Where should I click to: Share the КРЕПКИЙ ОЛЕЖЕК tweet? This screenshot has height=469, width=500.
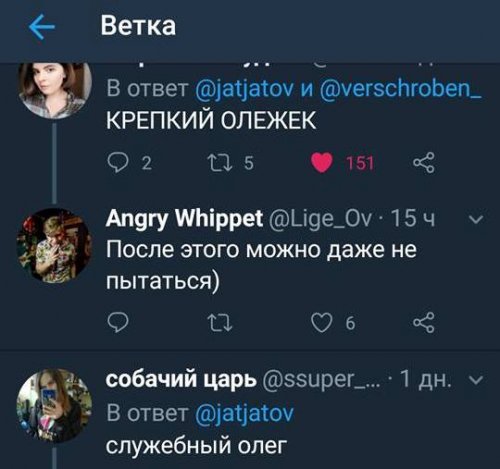point(424,163)
